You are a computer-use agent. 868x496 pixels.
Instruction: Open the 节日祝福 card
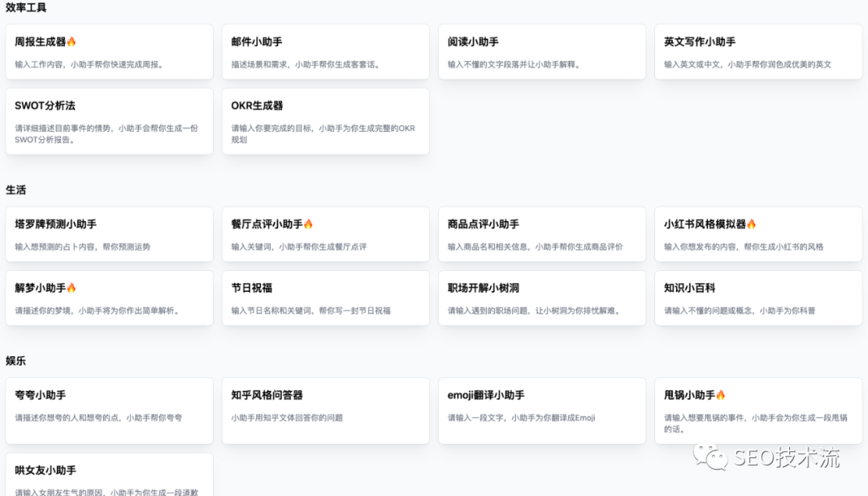(x=325, y=298)
